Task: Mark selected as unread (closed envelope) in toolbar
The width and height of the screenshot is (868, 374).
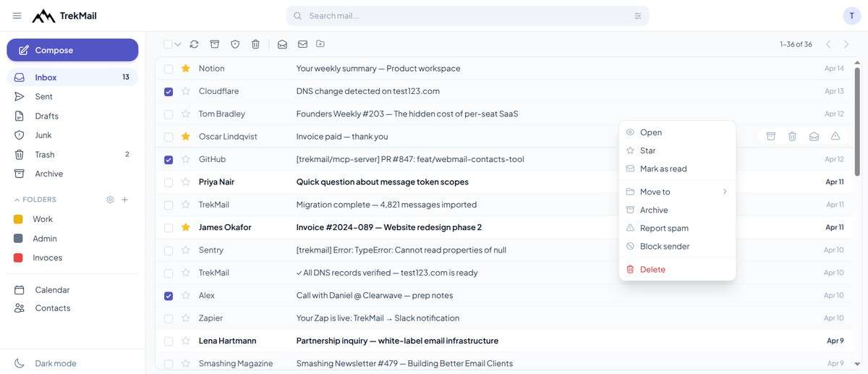Action: tap(302, 44)
